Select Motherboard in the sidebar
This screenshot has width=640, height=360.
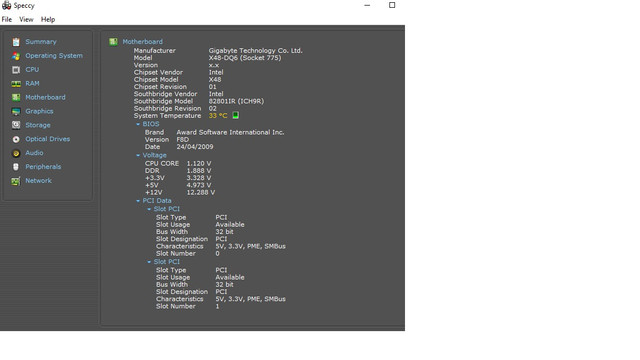click(45, 97)
